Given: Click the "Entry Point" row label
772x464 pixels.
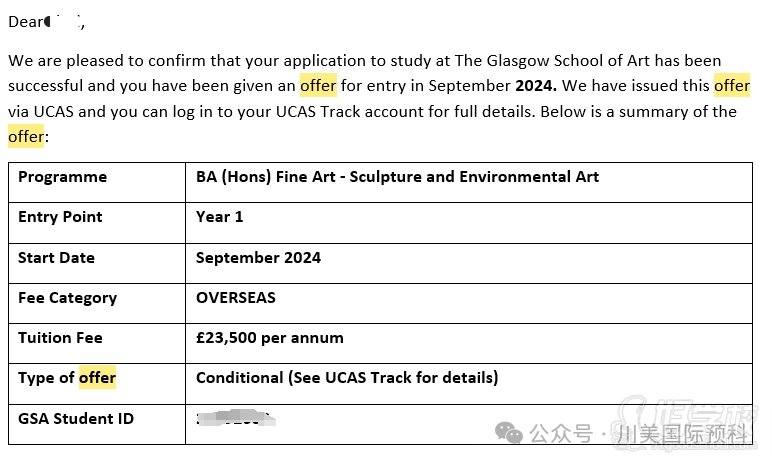Looking at the screenshot, I should 60,217.
